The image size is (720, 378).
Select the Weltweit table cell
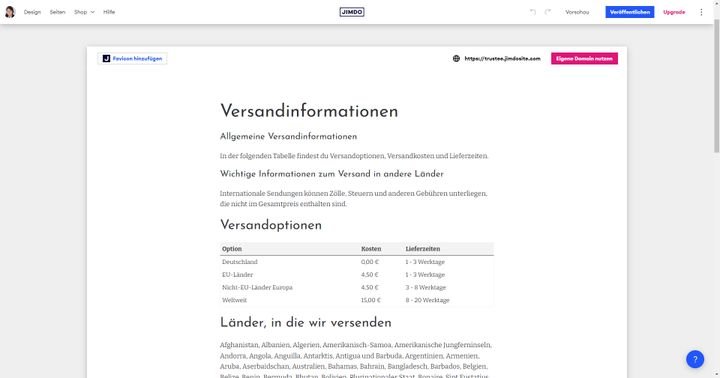click(x=234, y=300)
